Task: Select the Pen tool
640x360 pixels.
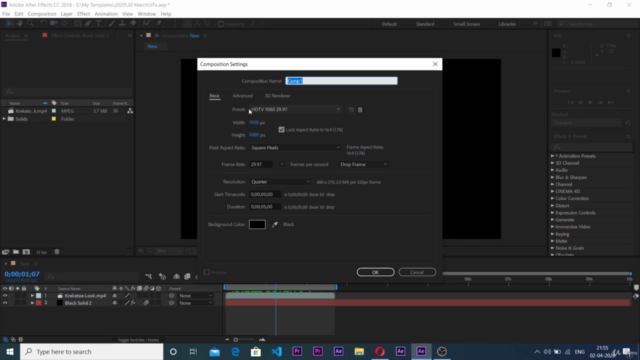Action: click(x=88, y=24)
